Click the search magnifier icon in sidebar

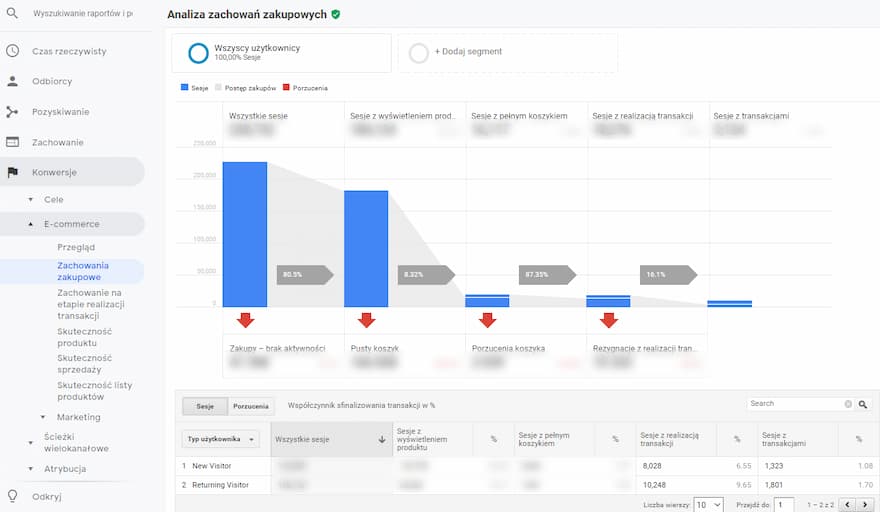pos(12,13)
